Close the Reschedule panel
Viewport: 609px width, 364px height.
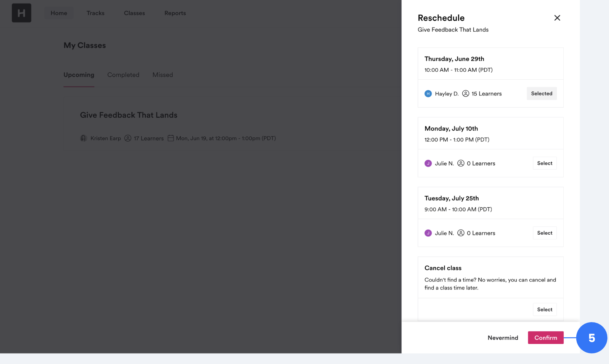pos(557,18)
